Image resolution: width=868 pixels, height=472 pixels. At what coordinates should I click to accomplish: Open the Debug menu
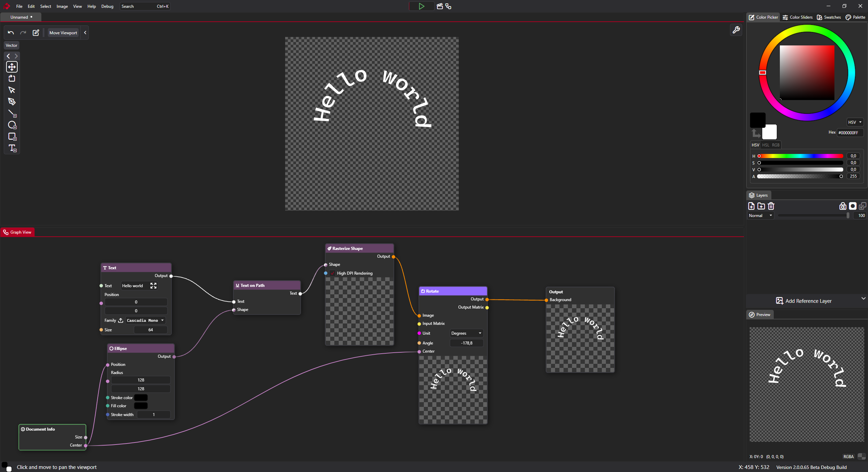click(x=107, y=6)
